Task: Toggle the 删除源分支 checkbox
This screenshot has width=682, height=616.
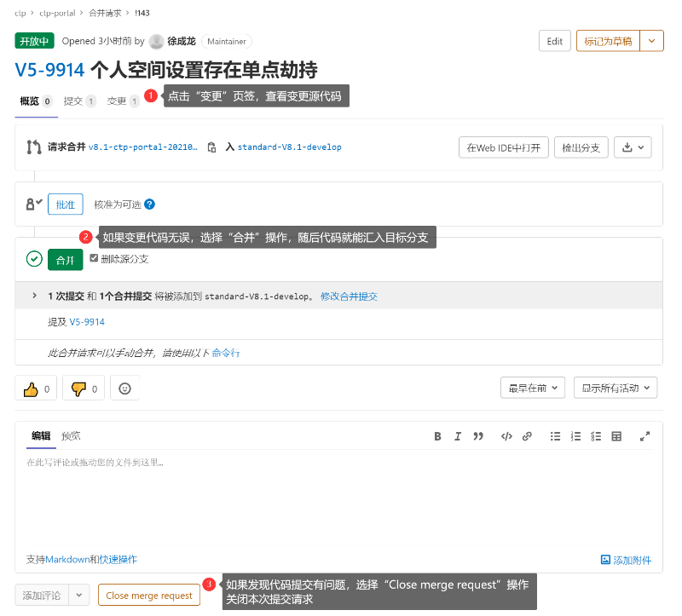Action: point(95,258)
